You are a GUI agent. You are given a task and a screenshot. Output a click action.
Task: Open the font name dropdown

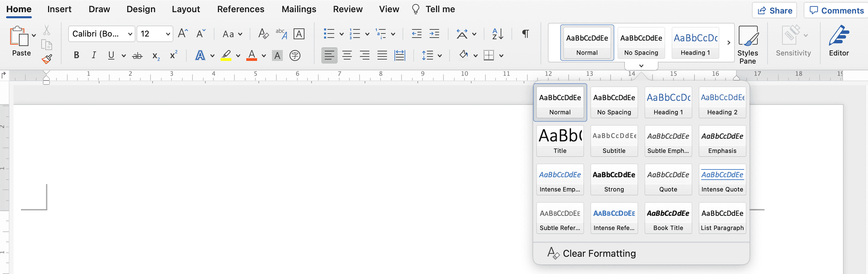[x=130, y=34]
